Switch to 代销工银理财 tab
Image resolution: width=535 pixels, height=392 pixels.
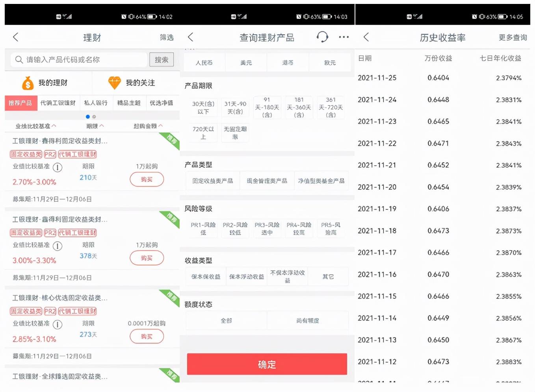click(58, 103)
